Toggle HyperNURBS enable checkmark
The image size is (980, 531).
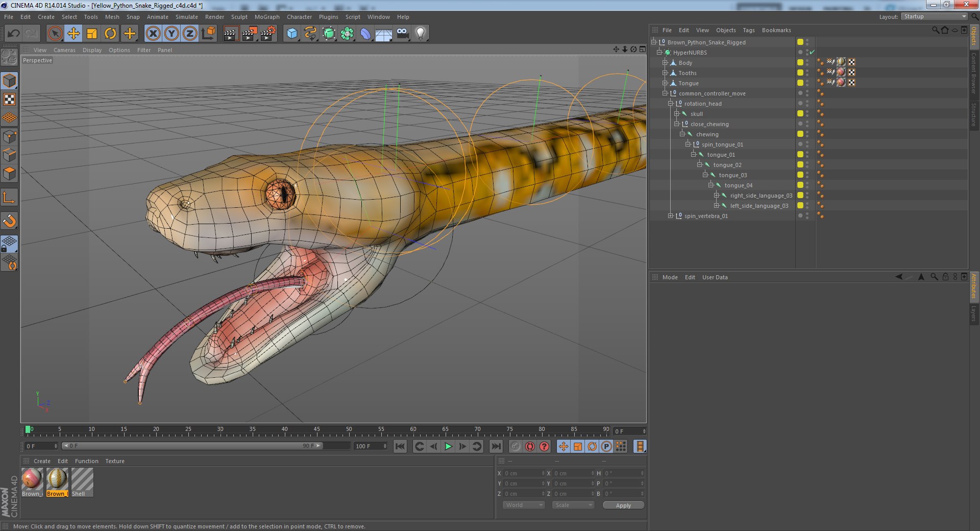(x=812, y=52)
